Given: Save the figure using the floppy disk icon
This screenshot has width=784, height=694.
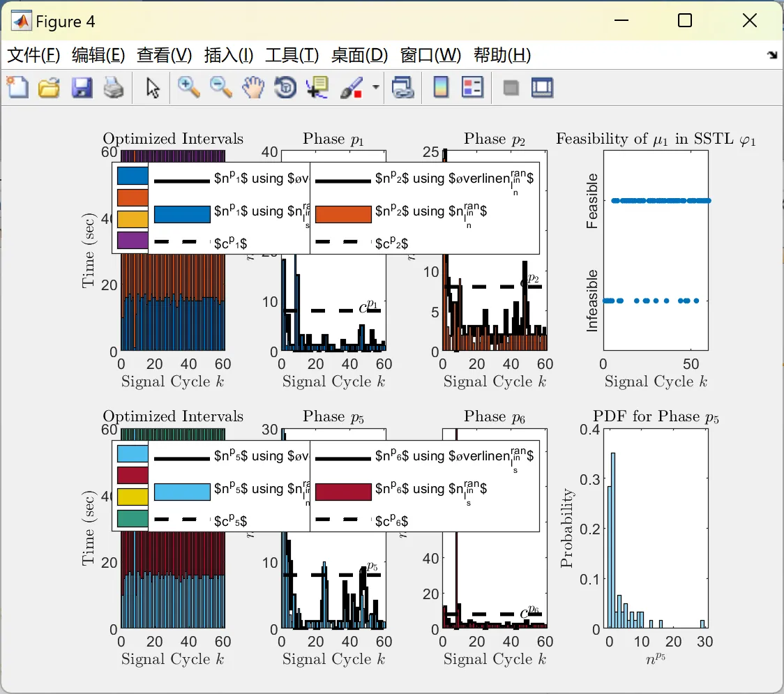Looking at the screenshot, I should pyautogui.click(x=82, y=87).
